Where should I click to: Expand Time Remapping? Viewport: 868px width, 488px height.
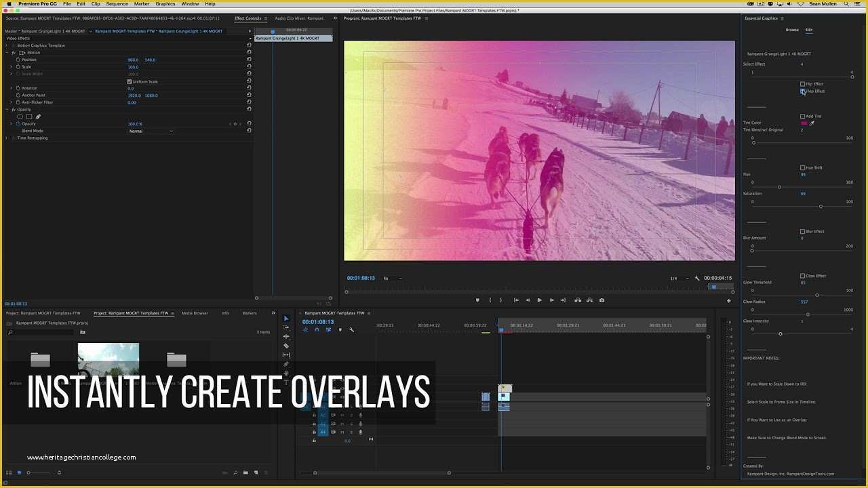[x=7, y=138]
